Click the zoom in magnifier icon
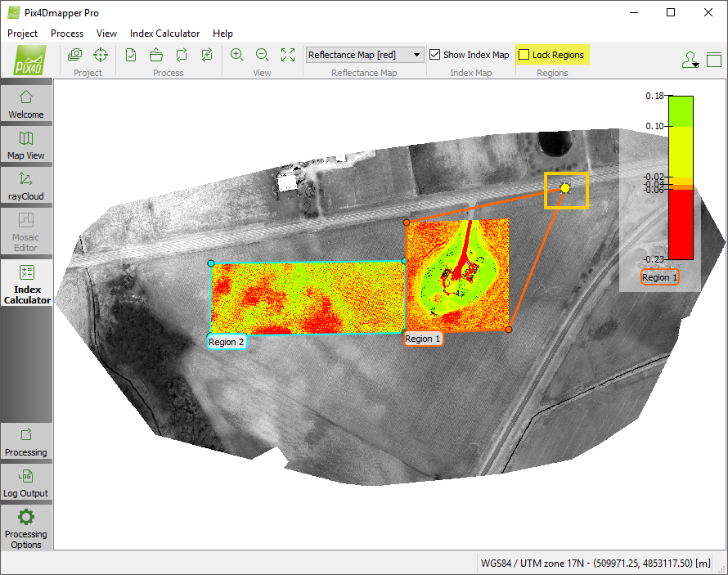Viewport: 728px width, 575px height. 237,55
